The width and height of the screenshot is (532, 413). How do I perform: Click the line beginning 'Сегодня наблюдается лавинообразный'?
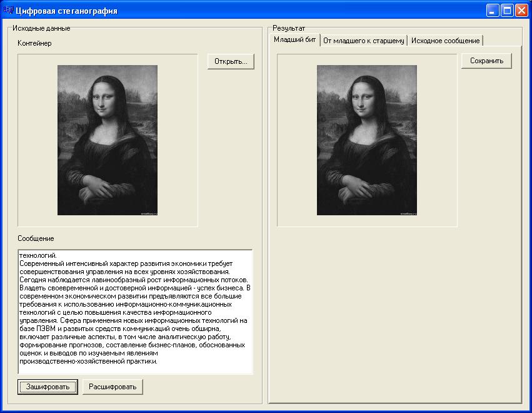pyautogui.click(x=134, y=280)
